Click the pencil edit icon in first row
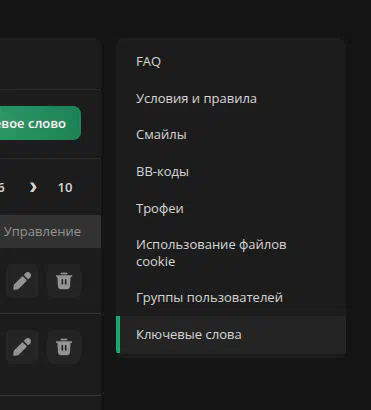371x410 pixels. (22, 281)
